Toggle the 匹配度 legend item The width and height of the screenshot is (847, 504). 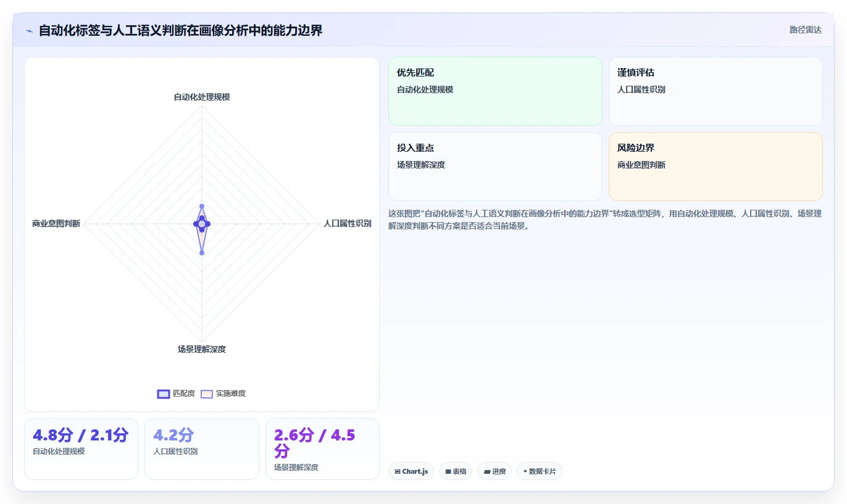(176, 394)
